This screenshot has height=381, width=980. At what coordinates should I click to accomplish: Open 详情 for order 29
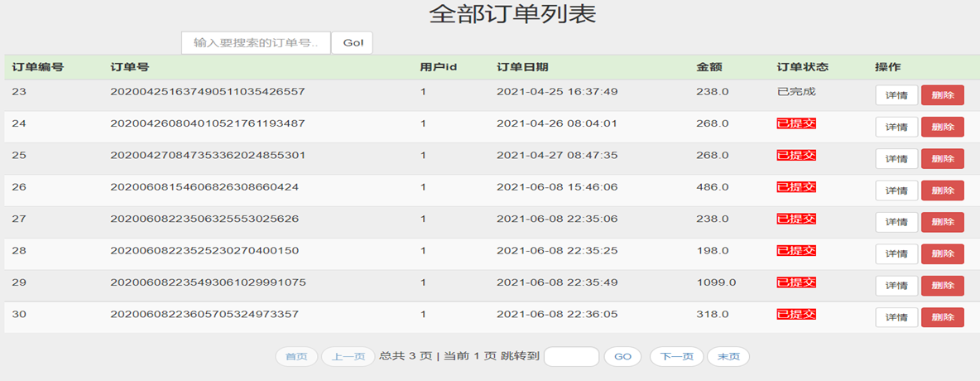pyautogui.click(x=897, y=286)
